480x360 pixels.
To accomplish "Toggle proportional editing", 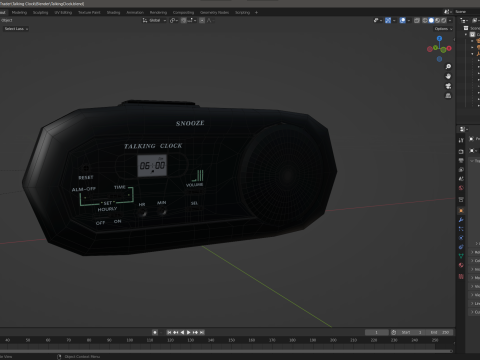I will 202,20.
